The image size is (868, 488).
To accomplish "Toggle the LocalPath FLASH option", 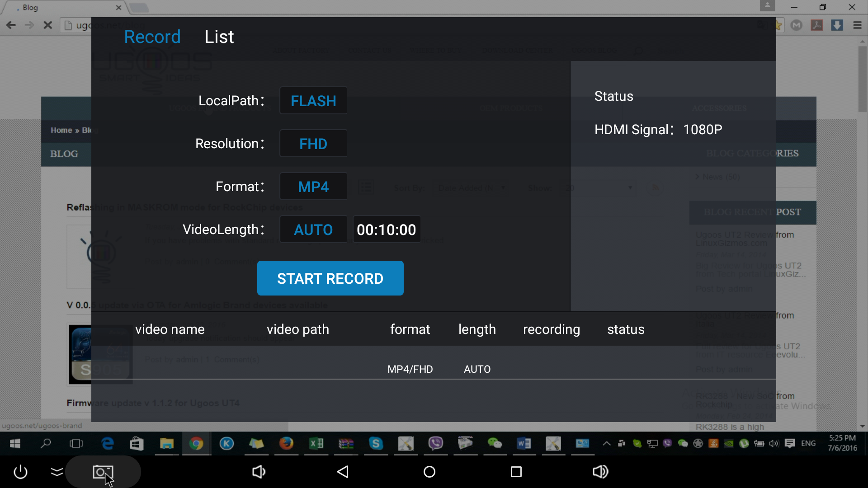I will click(313, 100).
